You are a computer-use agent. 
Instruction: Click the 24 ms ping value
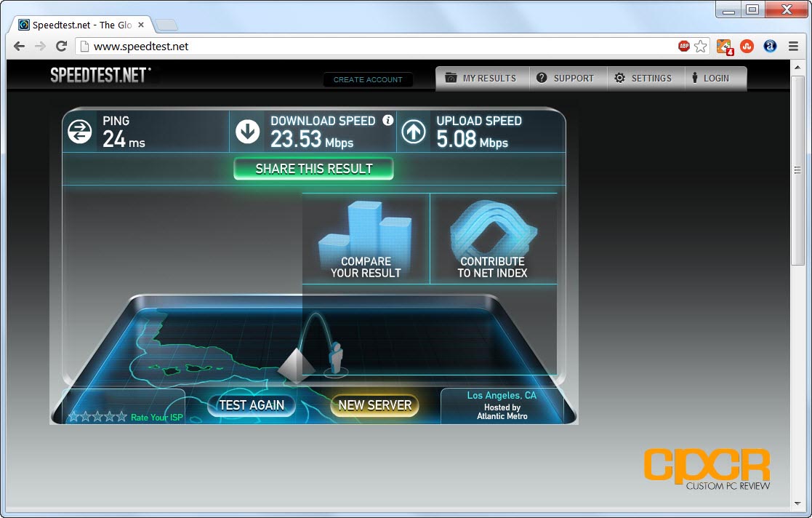pyautogui.click(x=124, y=139)
